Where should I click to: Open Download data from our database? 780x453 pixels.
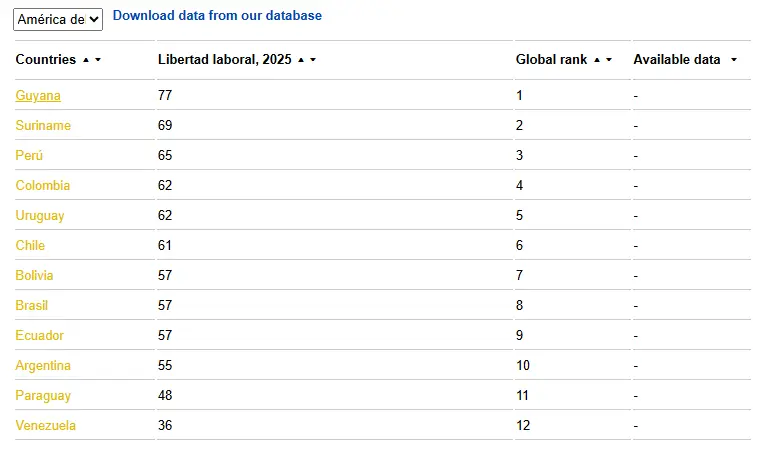[x=217, y=15]
